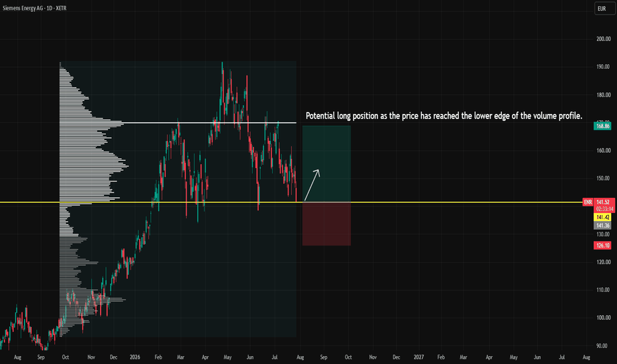Select the white horizontal line near 170
The height and width of the screenshot is (364, 617).
[x=178, y=123]
